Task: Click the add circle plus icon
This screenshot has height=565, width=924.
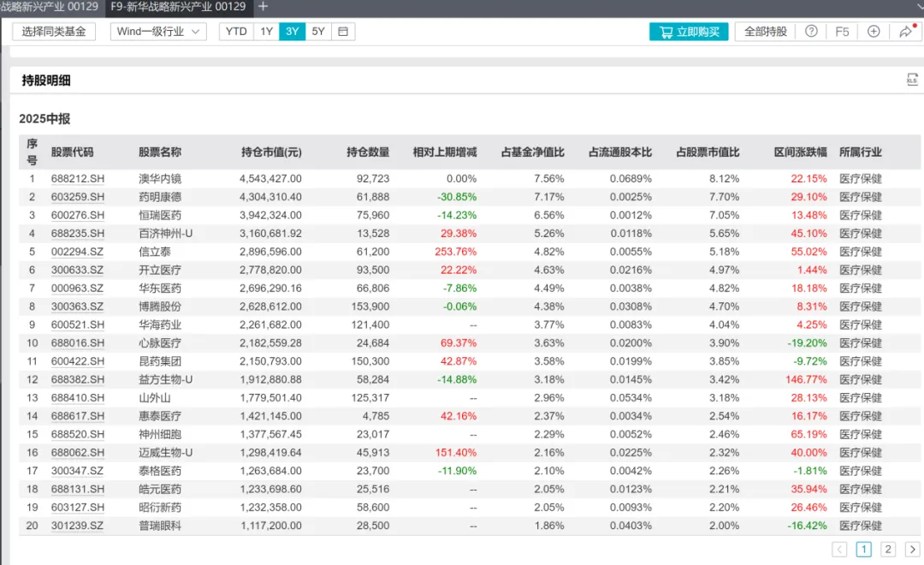Action: tap(874, 32)
